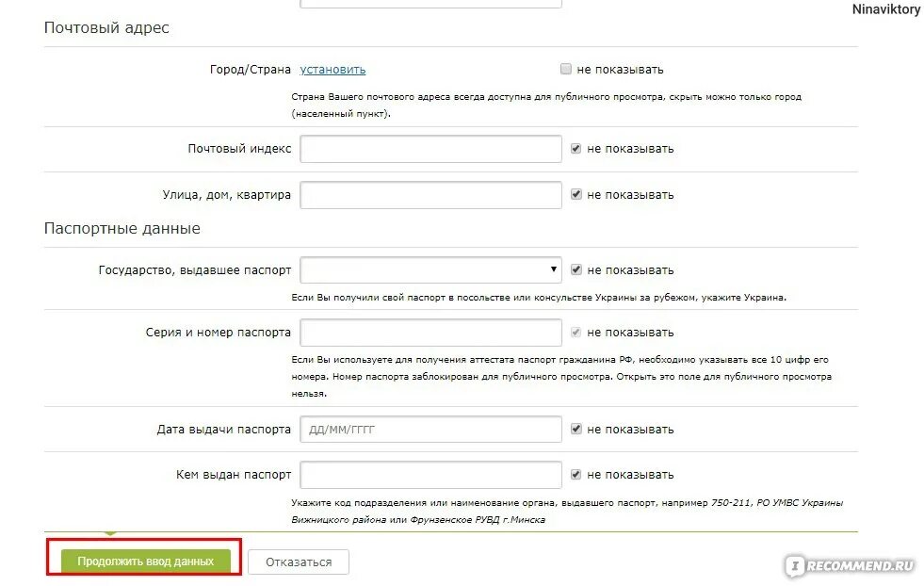
Task: Click hint text 'Укажите код подразделения' under Кем выдан паспорт
Action: [x=567, y=512]
